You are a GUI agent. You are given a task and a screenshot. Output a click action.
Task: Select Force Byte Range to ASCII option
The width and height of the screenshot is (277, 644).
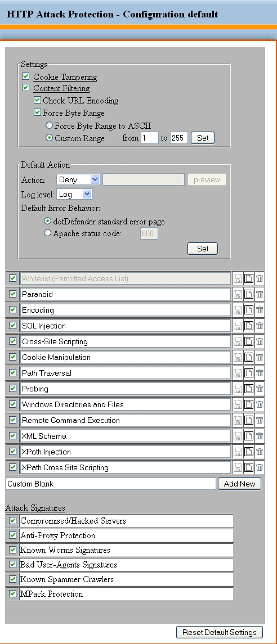click(x=50, y=125)
